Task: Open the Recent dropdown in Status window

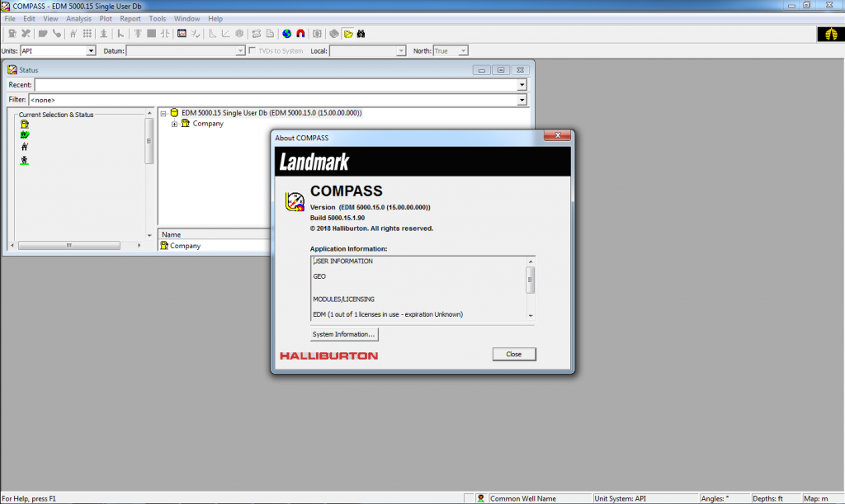Action: point(522,85)
